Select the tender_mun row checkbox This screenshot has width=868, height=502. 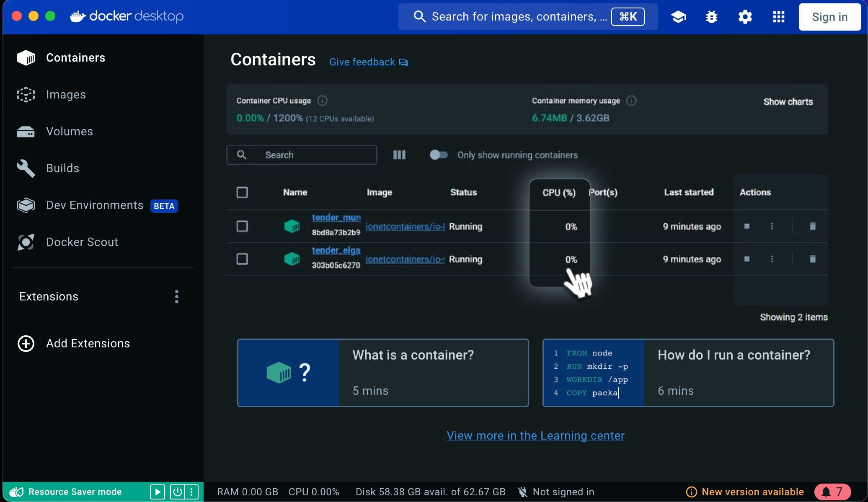coord(242,226)
